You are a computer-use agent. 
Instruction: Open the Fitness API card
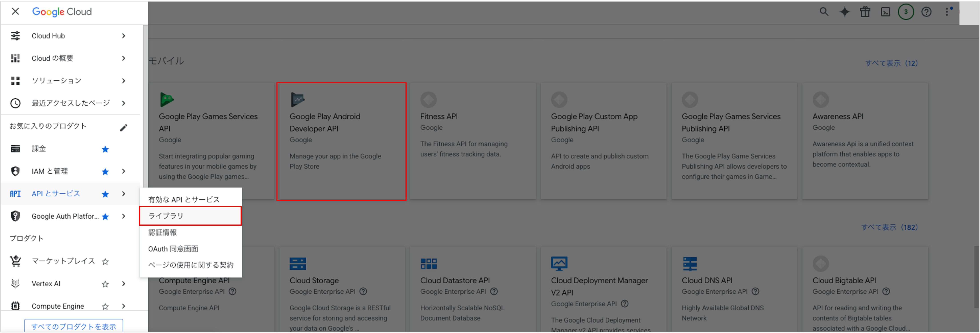click(473, 141)
